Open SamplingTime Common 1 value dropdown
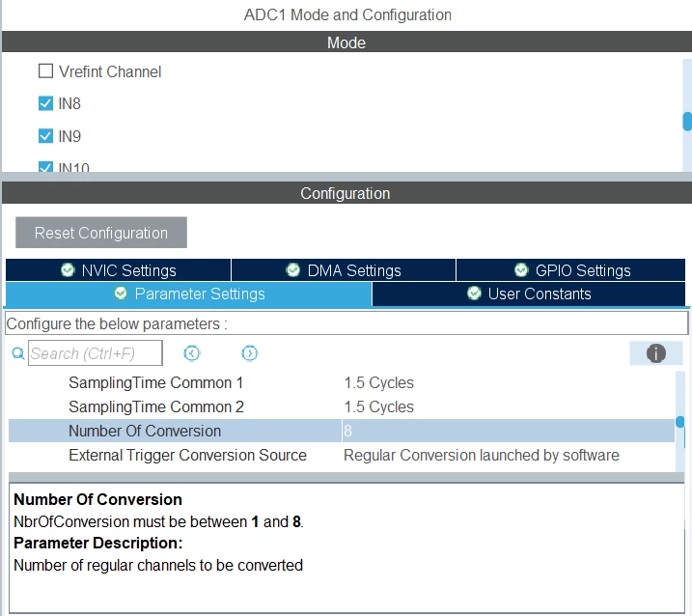692x616 pixels. tap(508, 382)
